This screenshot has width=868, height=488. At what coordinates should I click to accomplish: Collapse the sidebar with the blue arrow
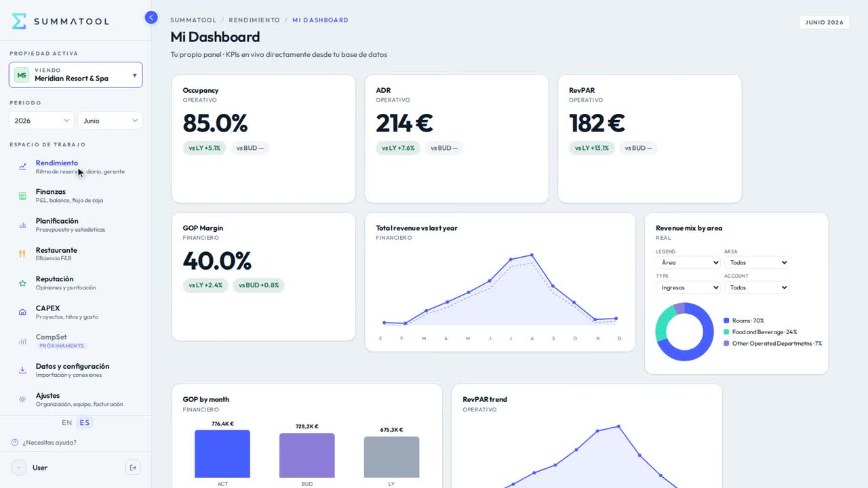[x=151, y=18]
